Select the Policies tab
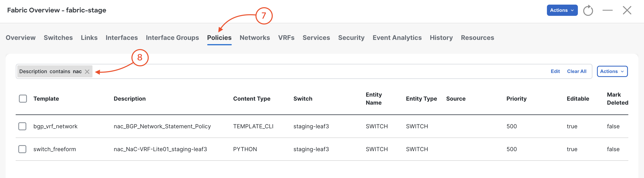The image size is (644, 178). pyautogui.click(x=219, y=38)
